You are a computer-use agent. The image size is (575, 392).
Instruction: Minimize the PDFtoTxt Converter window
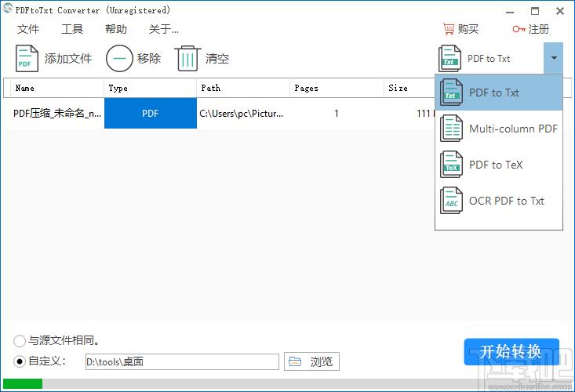click(510, 11)
